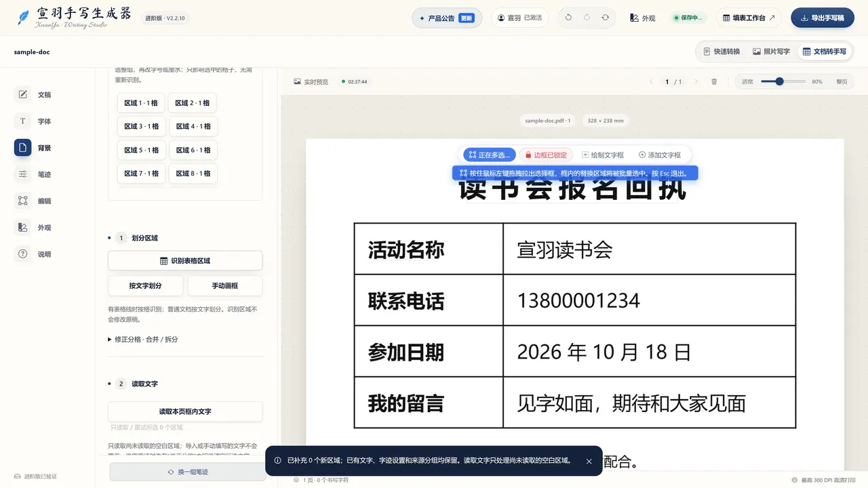Open 外观 in the left sidebar
Image resolution: width=868 pixels, height=488 pixels.
coord(34,227)
